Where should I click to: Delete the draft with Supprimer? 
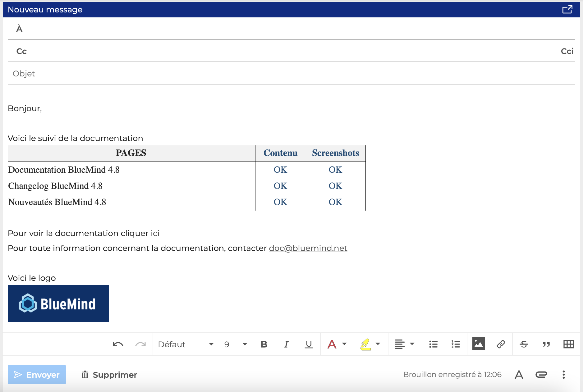point(109,375)
